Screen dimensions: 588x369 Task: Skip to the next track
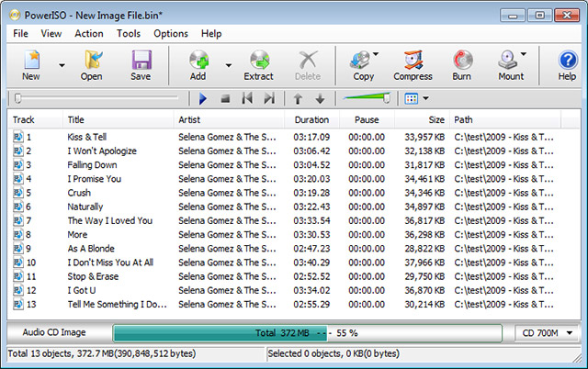(x=269, y=98)
